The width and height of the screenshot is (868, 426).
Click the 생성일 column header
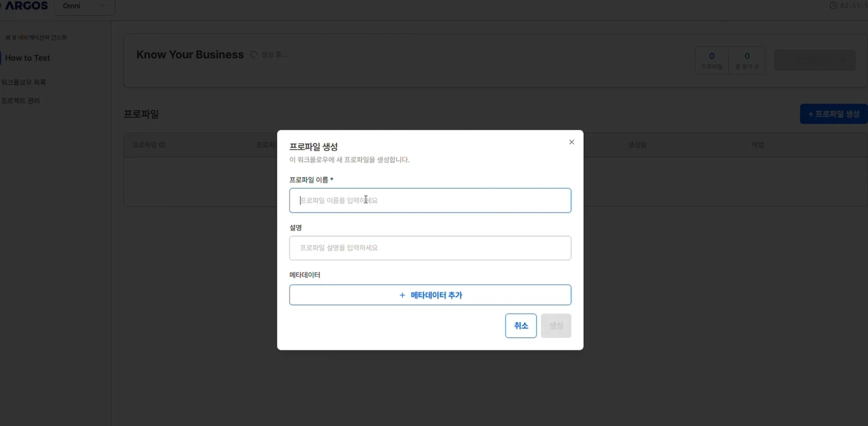pyautogui.click(x=637, y=145)
